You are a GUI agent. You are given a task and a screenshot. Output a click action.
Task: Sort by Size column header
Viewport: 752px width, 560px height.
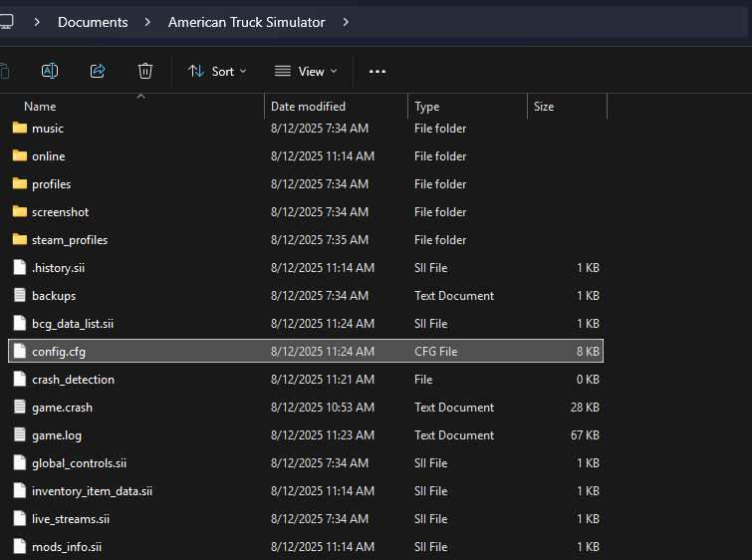click(x=544, y=107)
